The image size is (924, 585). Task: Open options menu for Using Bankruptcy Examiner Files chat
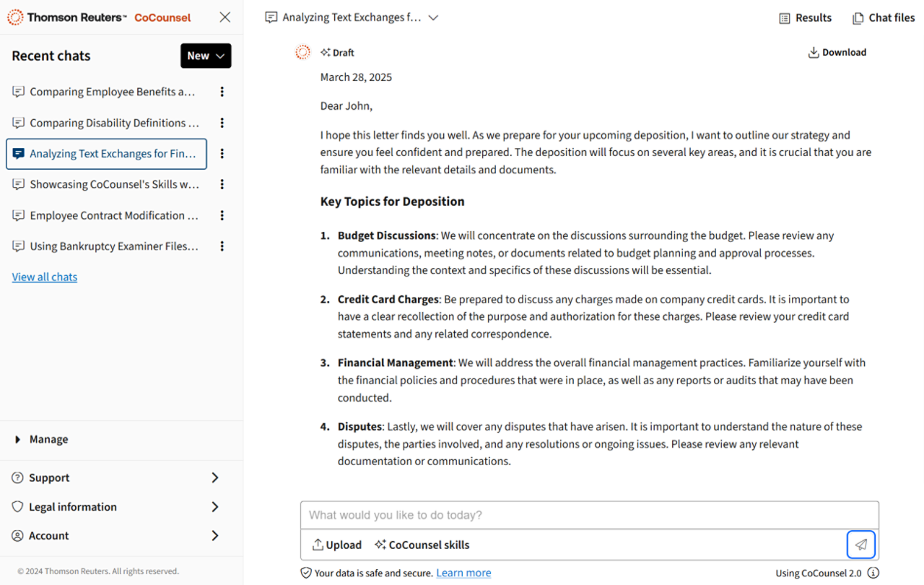click(222, 246)
